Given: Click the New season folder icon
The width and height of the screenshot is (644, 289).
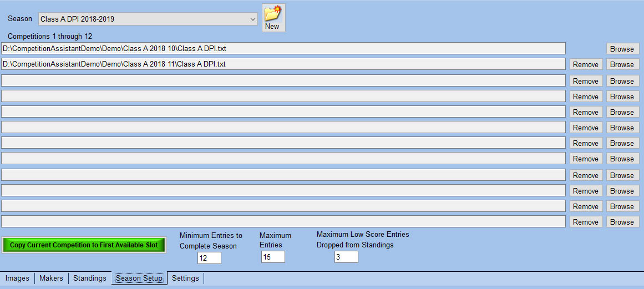Looking at the screenshot, I should click(x=273, y=18).
